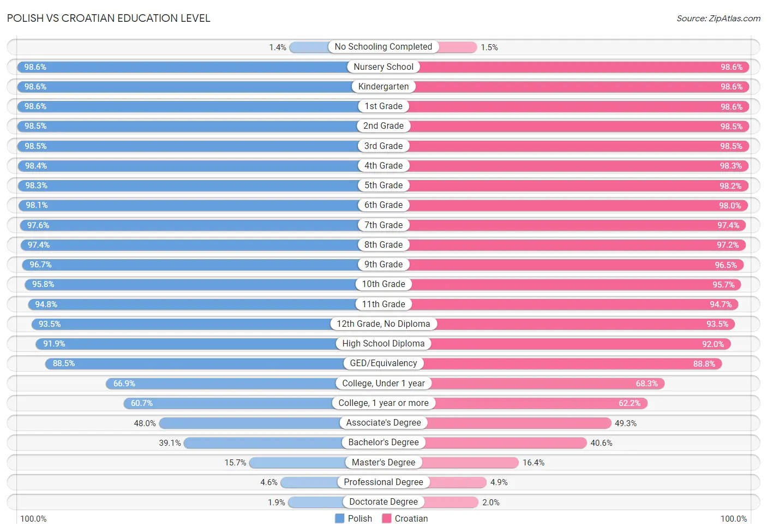Image resolution: width=767 pixels, height=532 pixels.
Task: Select the Polish 98.6% Kindergarten bar
Action: (200, 87)
